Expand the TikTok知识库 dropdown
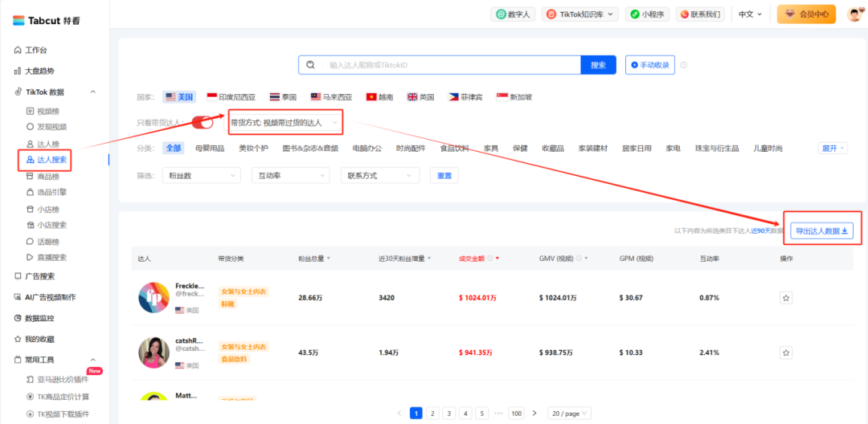This screenshot has width=868, height=424. click(x=579, y=14)
